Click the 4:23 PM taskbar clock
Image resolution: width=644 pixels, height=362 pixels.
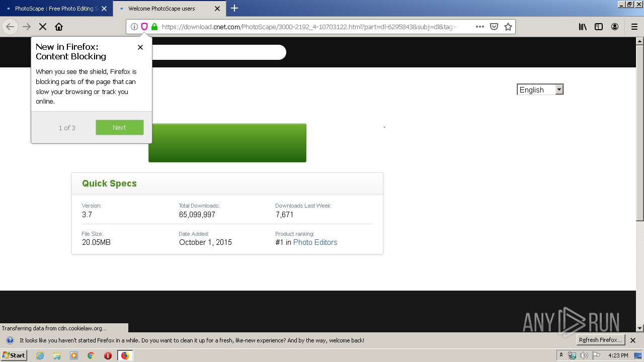(618, 355)
